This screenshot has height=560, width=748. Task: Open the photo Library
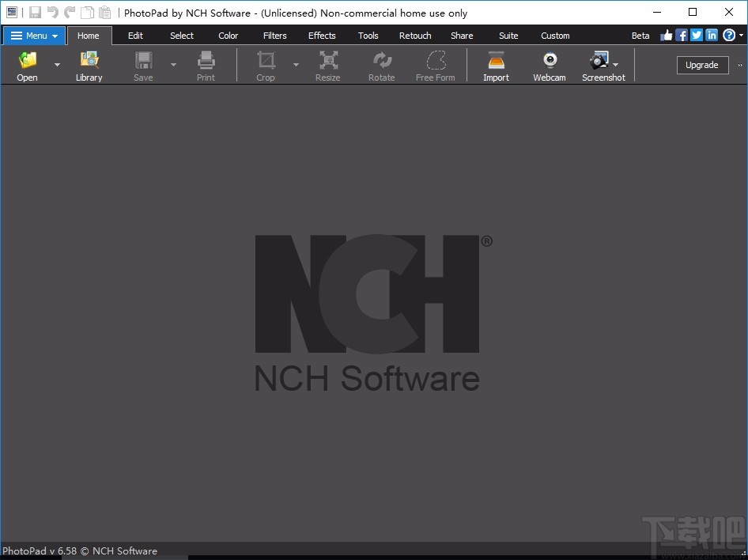point(89,66)
